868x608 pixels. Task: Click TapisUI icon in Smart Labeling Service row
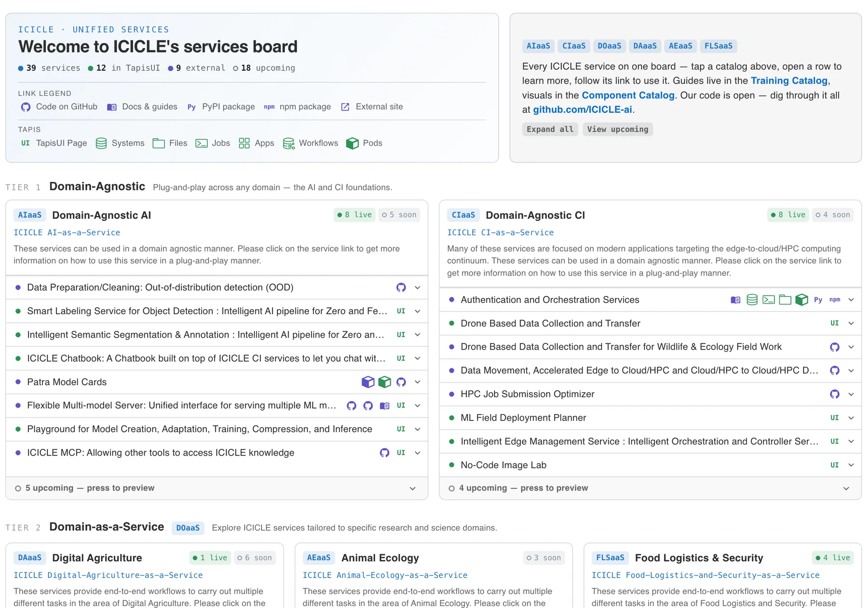pyautogui.click(x=401, y=311)
